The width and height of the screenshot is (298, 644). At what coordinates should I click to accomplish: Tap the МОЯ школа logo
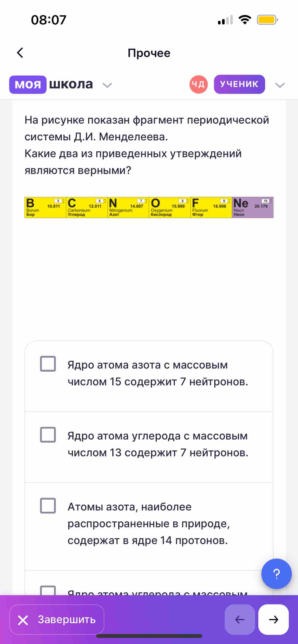point(51,84)
